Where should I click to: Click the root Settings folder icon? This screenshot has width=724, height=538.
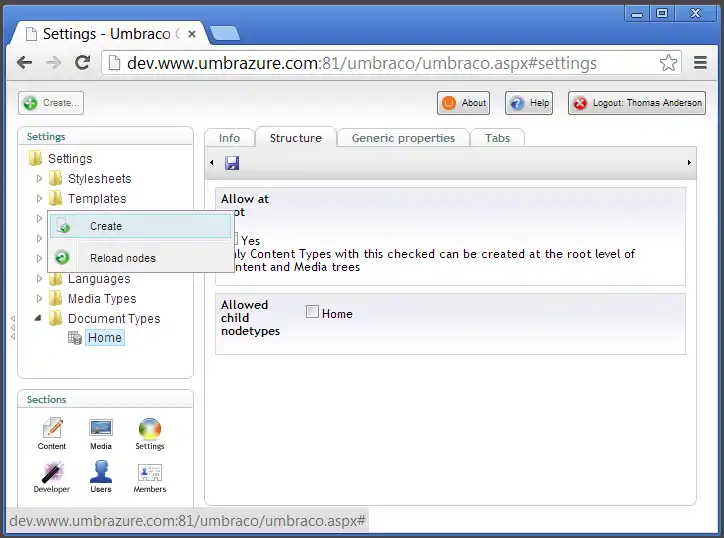(35, 158)
